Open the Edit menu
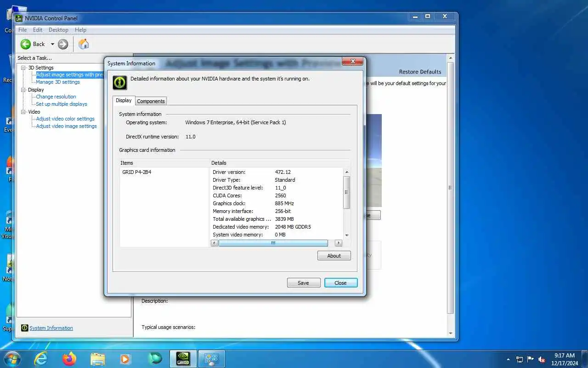The width and height of the screenshot is (588, 368). 38,30
